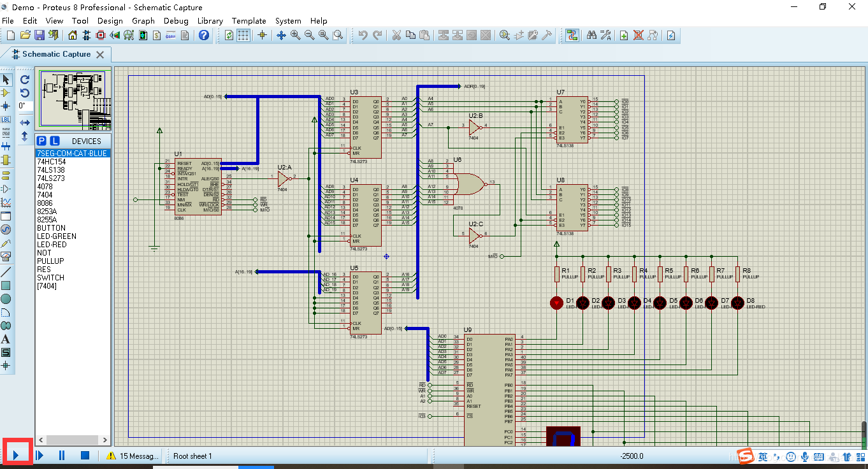Start the simulation with the Play button
868x469 pixels.
[17, 455]
